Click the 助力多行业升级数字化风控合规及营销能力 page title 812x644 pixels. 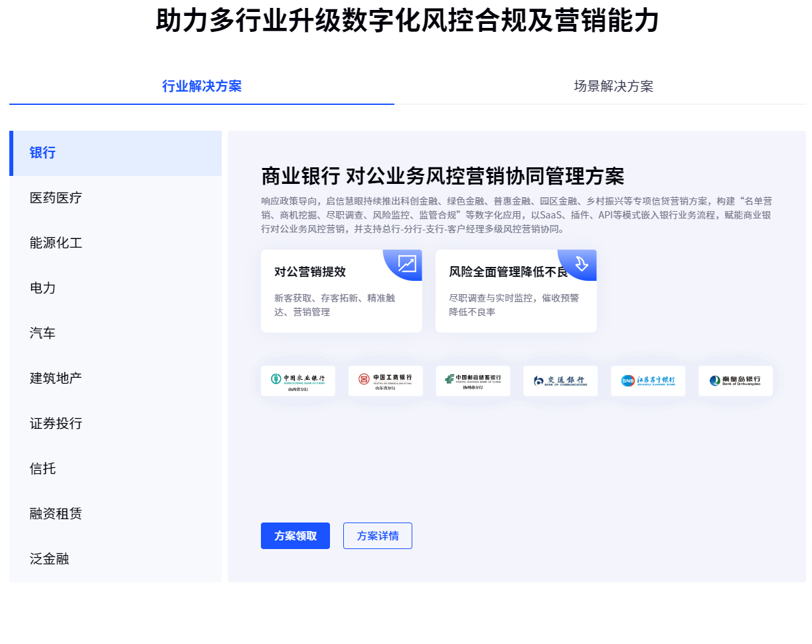click(x=407, y=21)
